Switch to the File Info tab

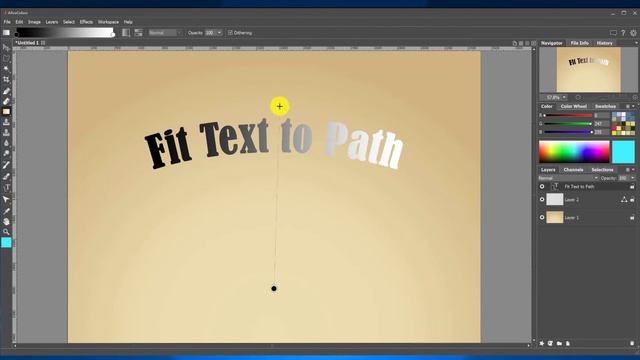pyautogui.click(x=580, y=43)
